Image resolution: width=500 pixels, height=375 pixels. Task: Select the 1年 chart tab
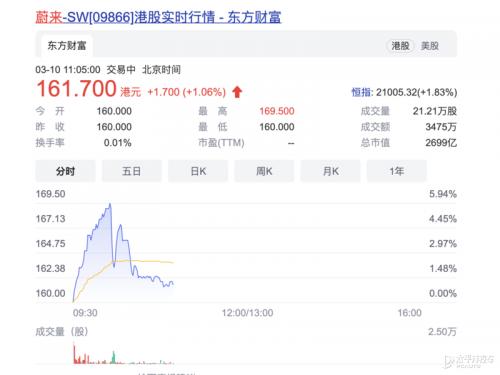point(397,171)
